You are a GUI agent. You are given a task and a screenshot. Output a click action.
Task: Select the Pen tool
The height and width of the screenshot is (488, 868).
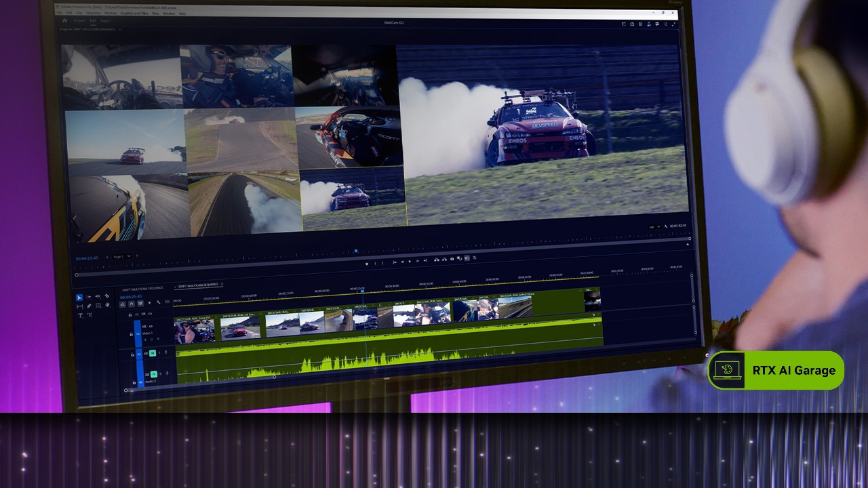click(x=89, y=306)
